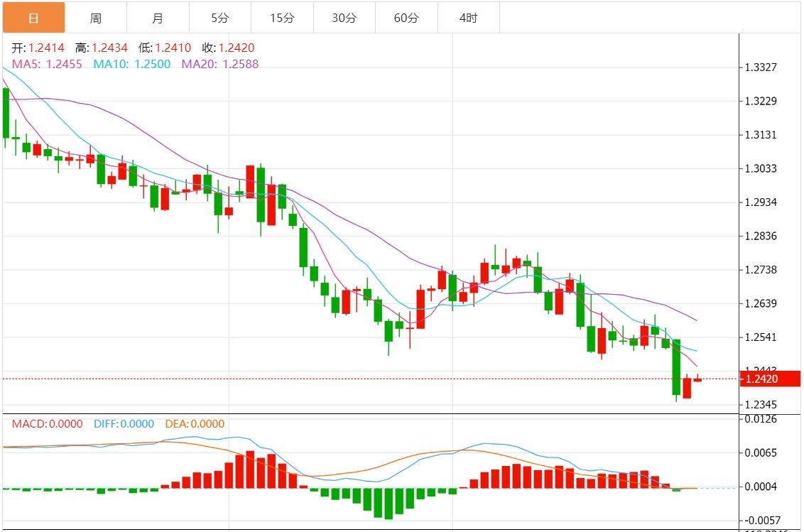Select the MA10: 1.2500 indicator label
804x532 pixels.
pyautogui.click(x=131, y=64)
